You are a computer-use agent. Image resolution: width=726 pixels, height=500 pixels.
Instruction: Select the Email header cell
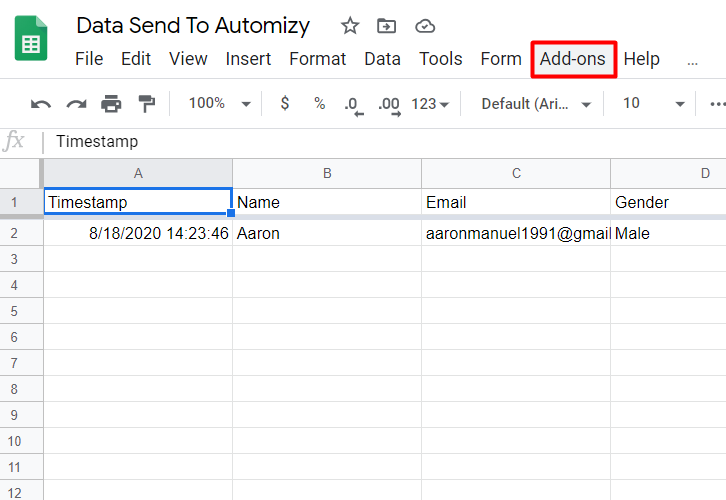click(516, 202)
